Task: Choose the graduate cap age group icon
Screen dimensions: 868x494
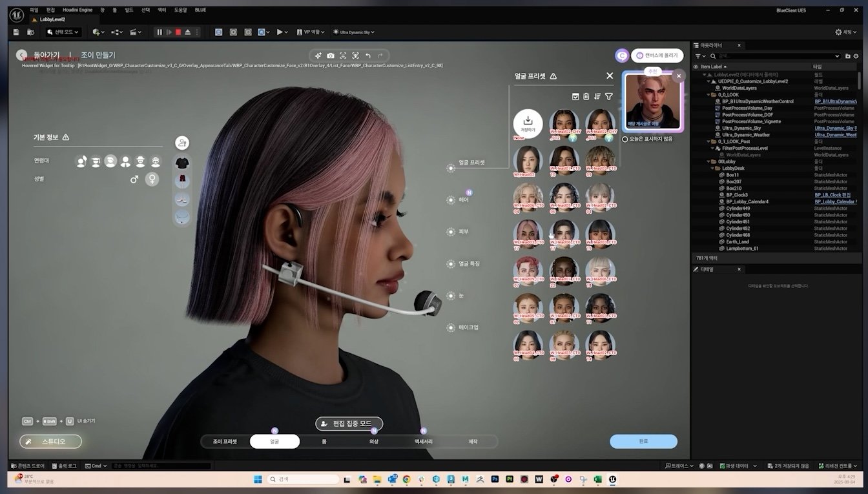Action: point(96,161)
